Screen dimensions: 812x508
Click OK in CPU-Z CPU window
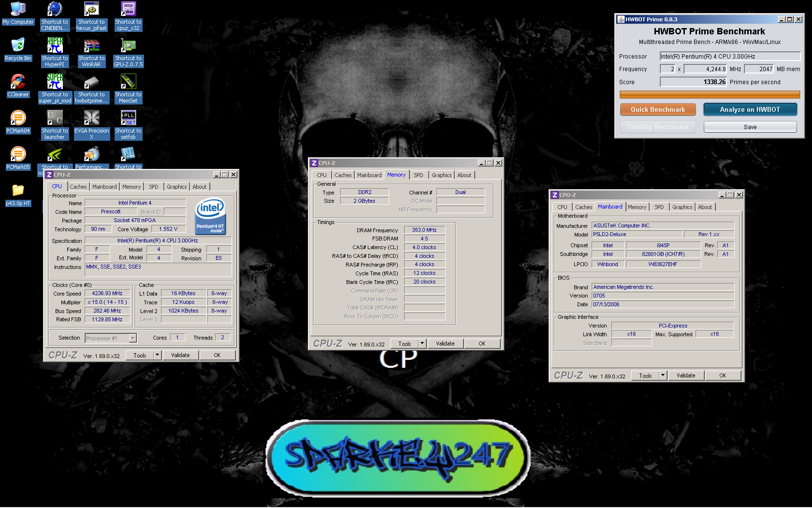click(217, 355)
